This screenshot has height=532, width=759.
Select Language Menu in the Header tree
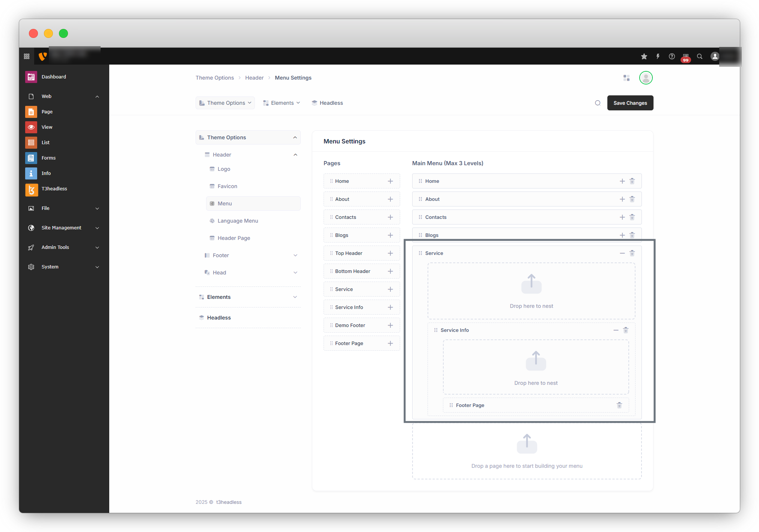coord(238,221)
